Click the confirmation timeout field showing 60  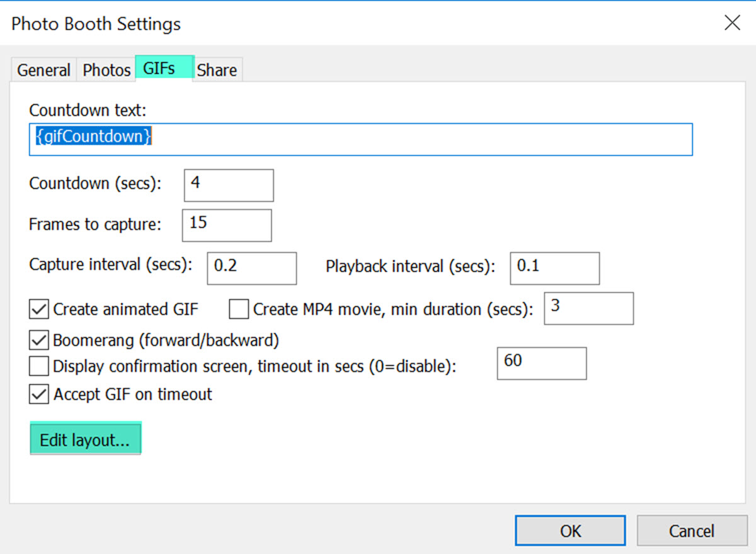pyautogui.click(x=542, y=364)
